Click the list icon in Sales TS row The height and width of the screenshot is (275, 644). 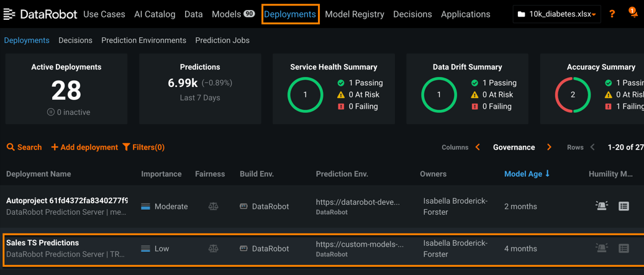624,248
